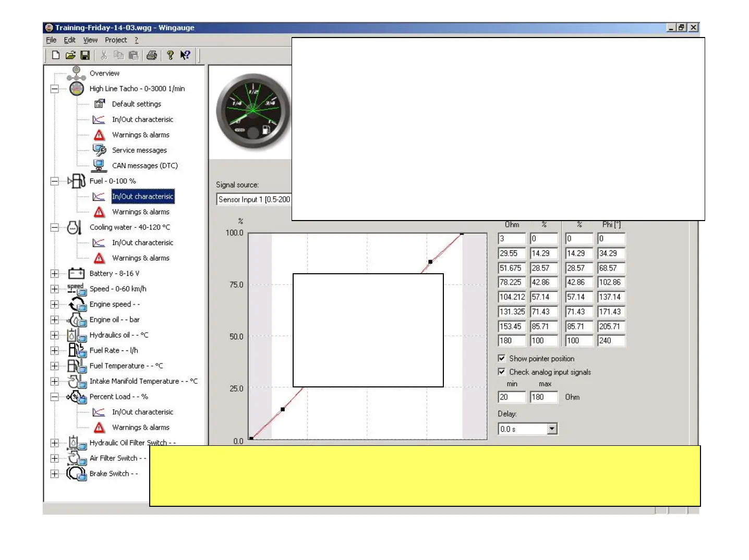
Task: Click the Help question mark icon
Action: pyautogui.click(x=170, y=55)
